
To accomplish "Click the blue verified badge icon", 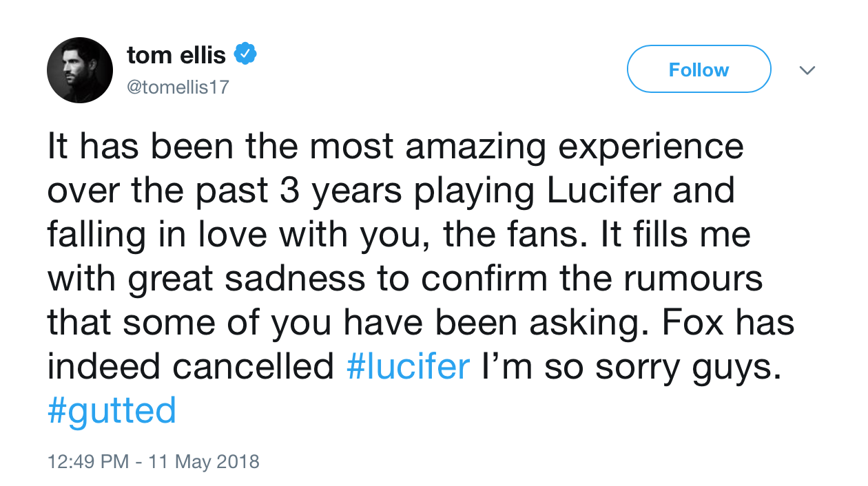I will tap(245, 54).
